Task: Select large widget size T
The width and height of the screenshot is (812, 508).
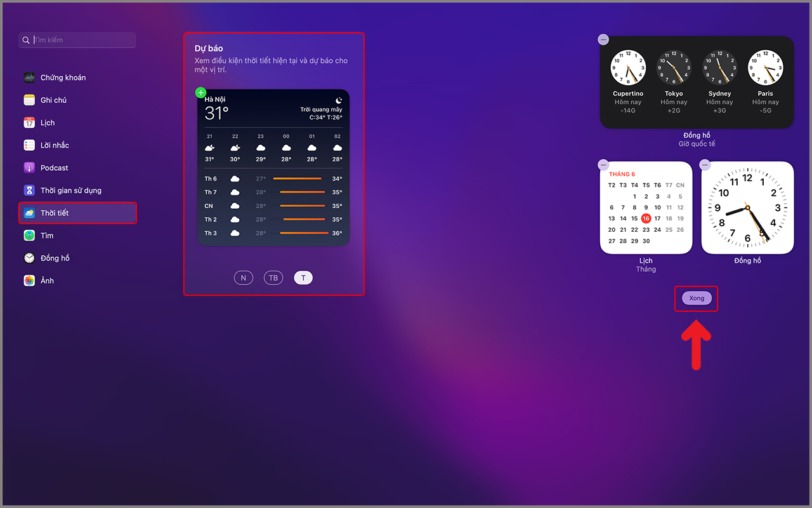Action: point(303,278)
